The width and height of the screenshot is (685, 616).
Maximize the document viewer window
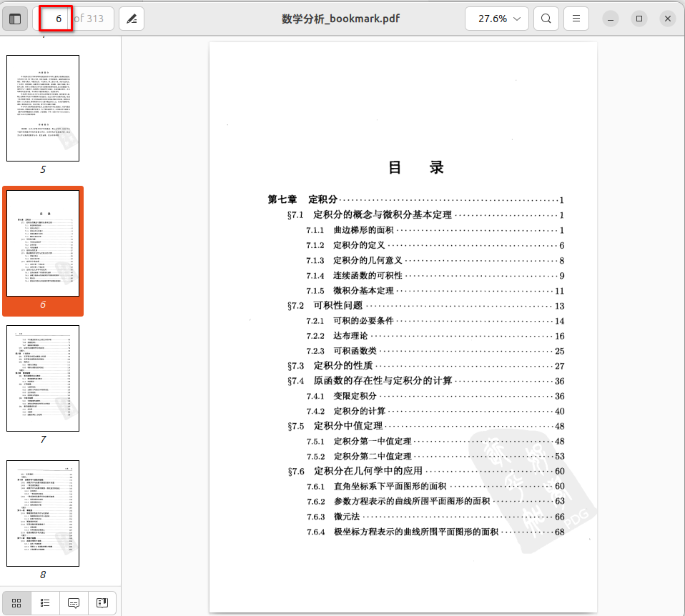point(639,19)
